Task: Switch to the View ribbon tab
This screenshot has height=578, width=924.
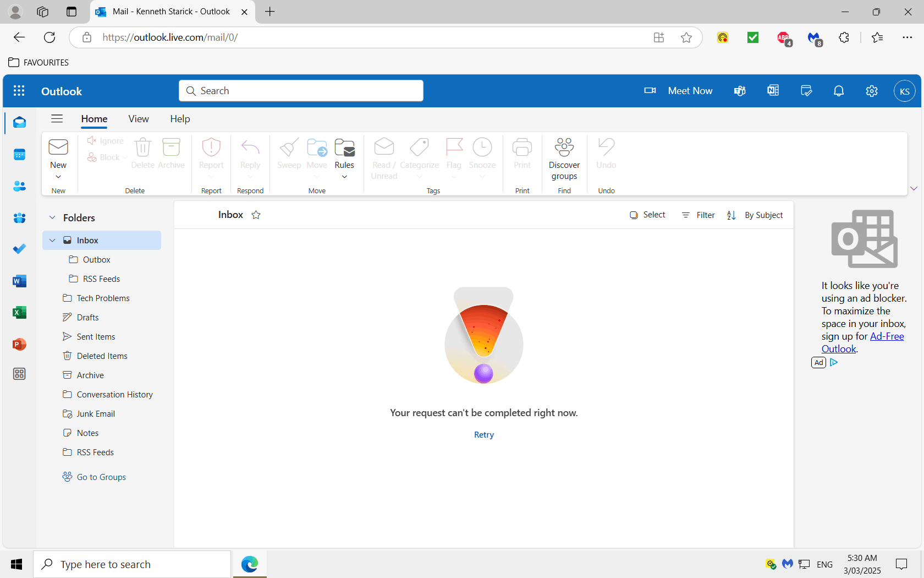Action: tap(139, 119)
